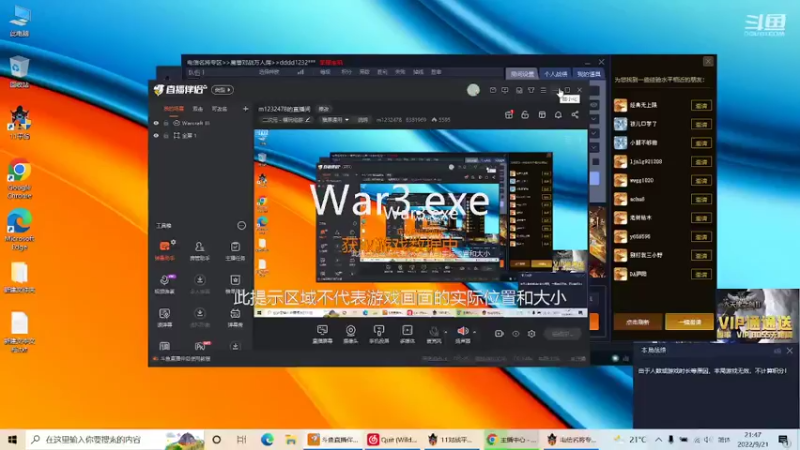Image resolution: width=800 pixels, height=450 pixels.
Task: Open the danmaku tool in toolbox third row
Action: click(x=164, y=317)
